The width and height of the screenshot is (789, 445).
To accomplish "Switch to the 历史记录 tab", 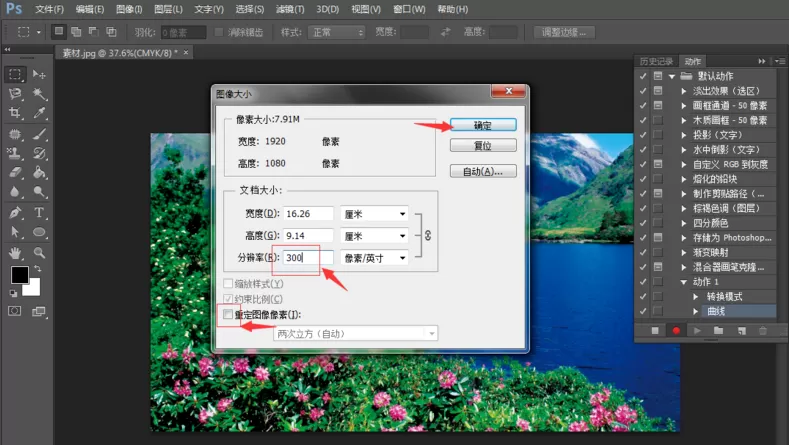I will (x=656, y=61).
